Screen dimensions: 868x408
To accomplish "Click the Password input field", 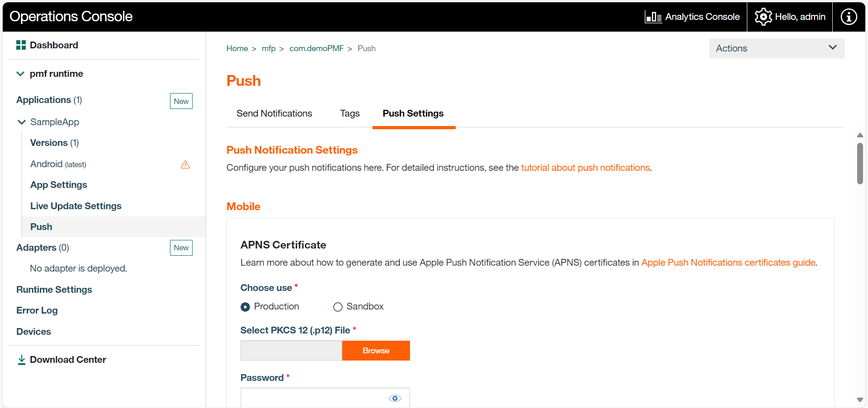I will pyautogui.click(x=325, y=398).
